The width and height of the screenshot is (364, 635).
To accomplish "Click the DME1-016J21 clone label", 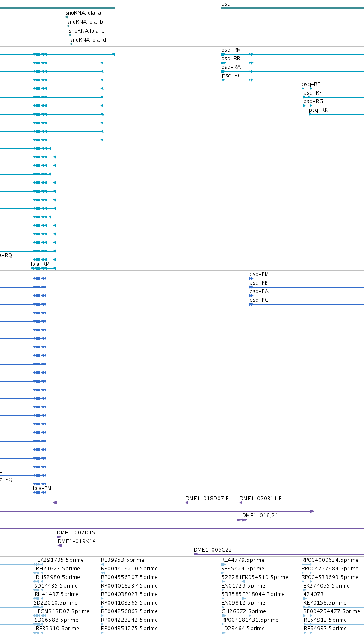I will pos(260,516).
